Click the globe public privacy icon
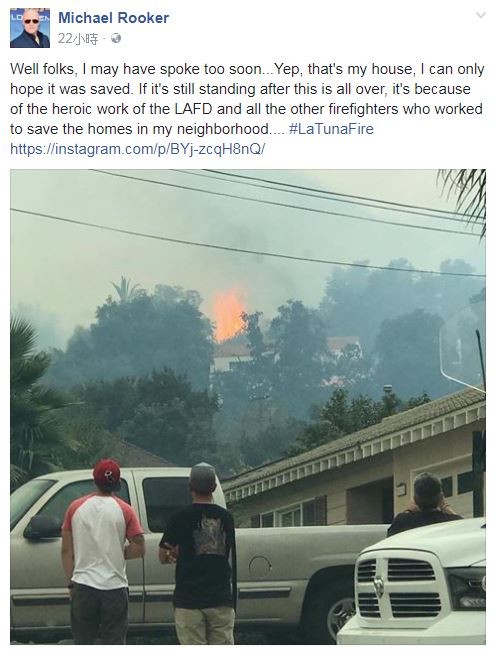This screenshot has height=653, width=496. (116, 38)
